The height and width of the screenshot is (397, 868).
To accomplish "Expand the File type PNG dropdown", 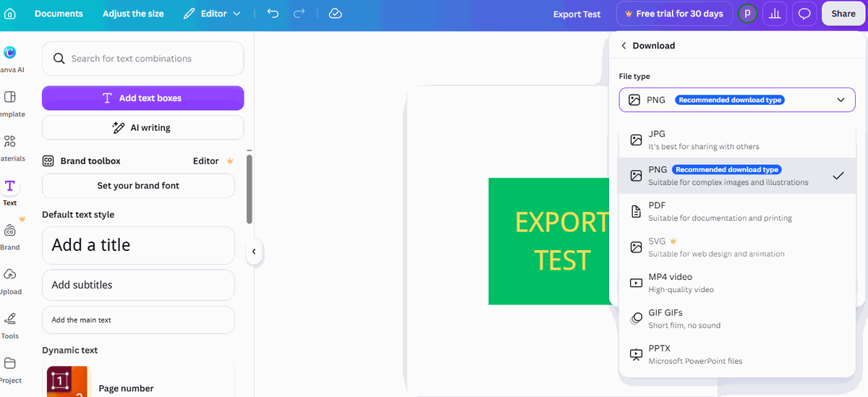I will [737, 100].
